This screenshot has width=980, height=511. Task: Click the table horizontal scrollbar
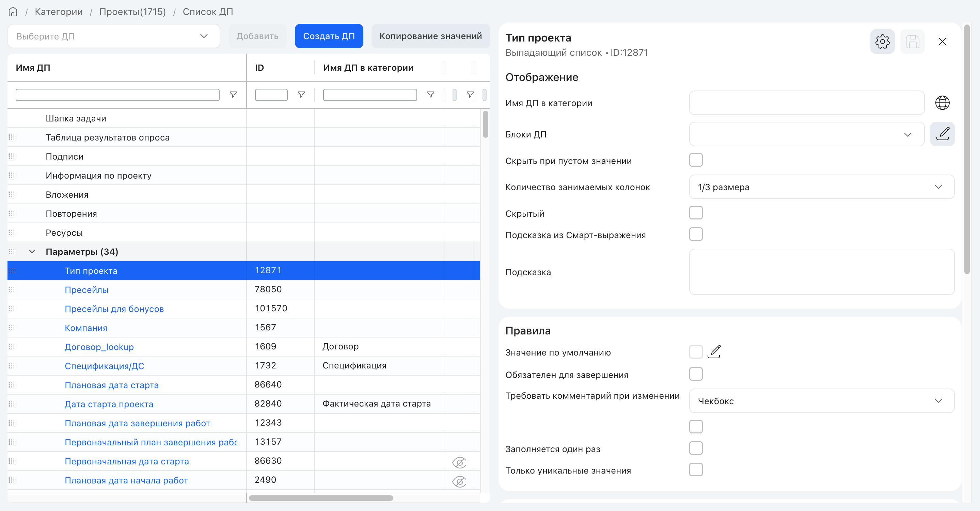tap(321, 498)
